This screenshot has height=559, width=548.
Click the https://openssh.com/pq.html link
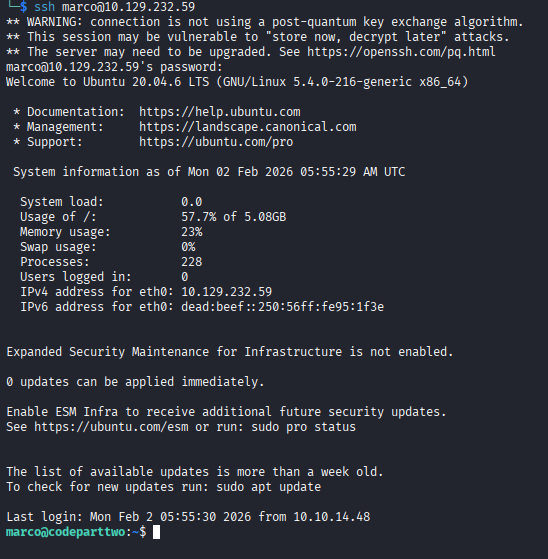click(401, 52)
